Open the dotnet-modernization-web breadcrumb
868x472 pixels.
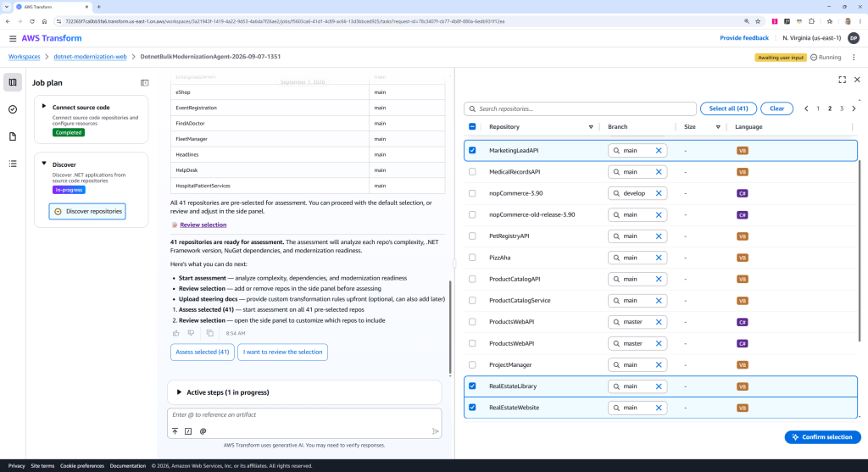90,57
